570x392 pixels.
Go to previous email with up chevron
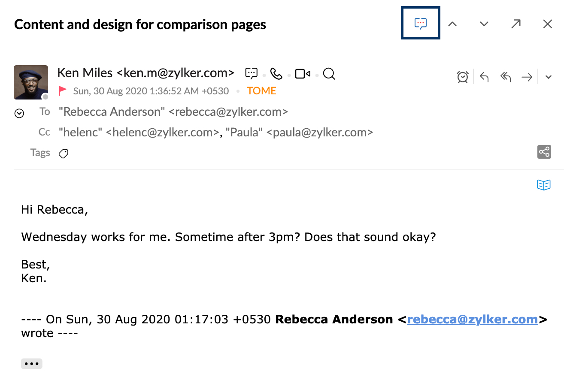(452, 24)
